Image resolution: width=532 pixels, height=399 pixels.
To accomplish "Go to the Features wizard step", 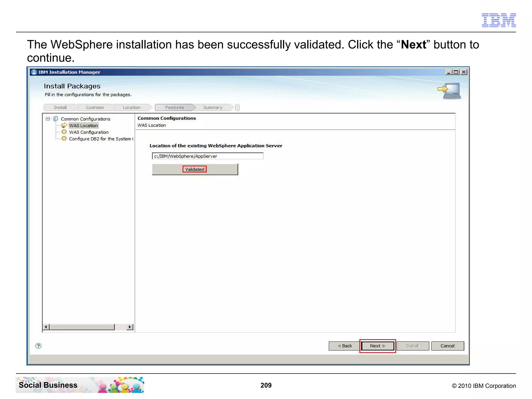I will [x=175, y=108].
